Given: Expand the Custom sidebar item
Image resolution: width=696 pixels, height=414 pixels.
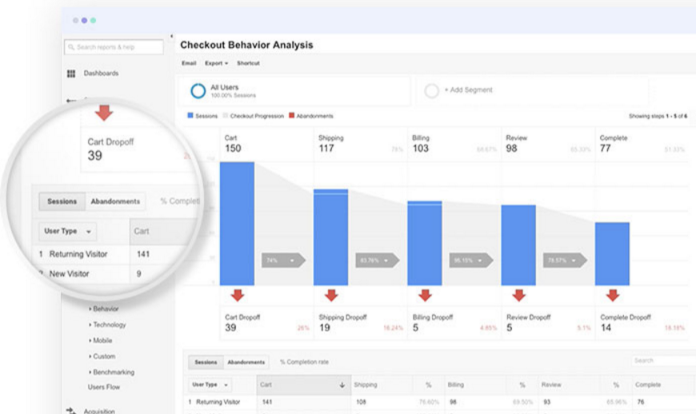Looking at the screenshot, I should click(102, 356).
